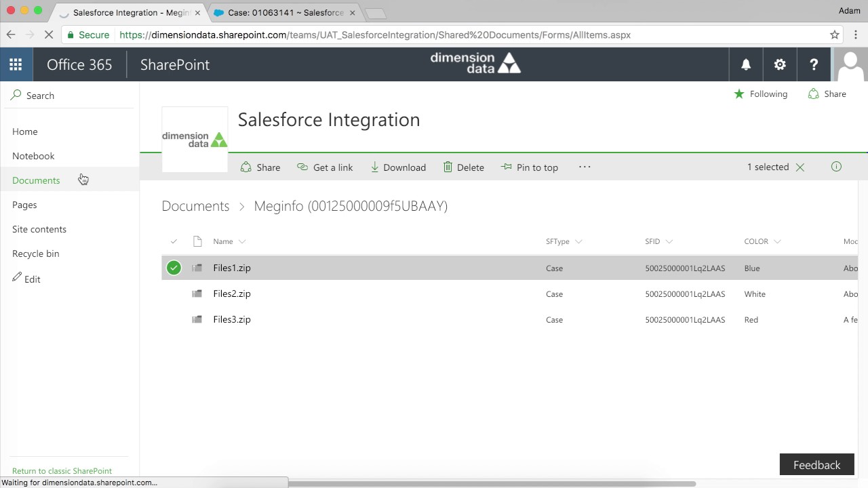Click the White color value for Files2.zip

[x=755, y=294]
